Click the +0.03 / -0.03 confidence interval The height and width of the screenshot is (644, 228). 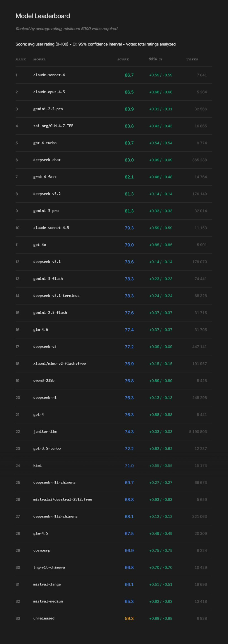pyautogui.click(x=161, y=432)
